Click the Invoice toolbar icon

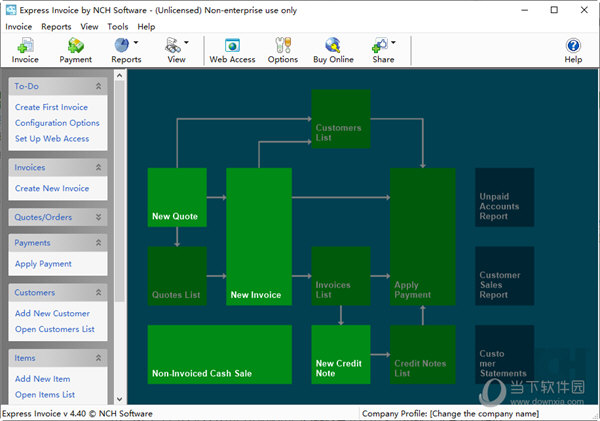25,51
